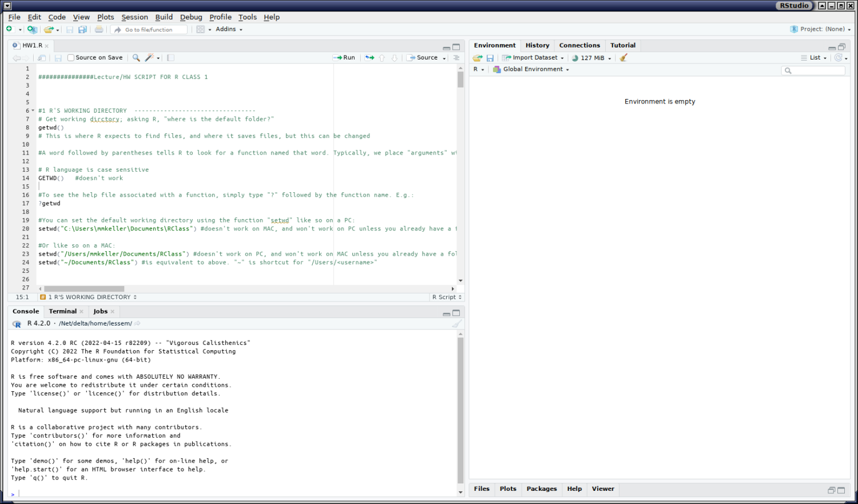Open the Profile menu
The width and height of the screenshot is (858, 504).
pos(220,17)
